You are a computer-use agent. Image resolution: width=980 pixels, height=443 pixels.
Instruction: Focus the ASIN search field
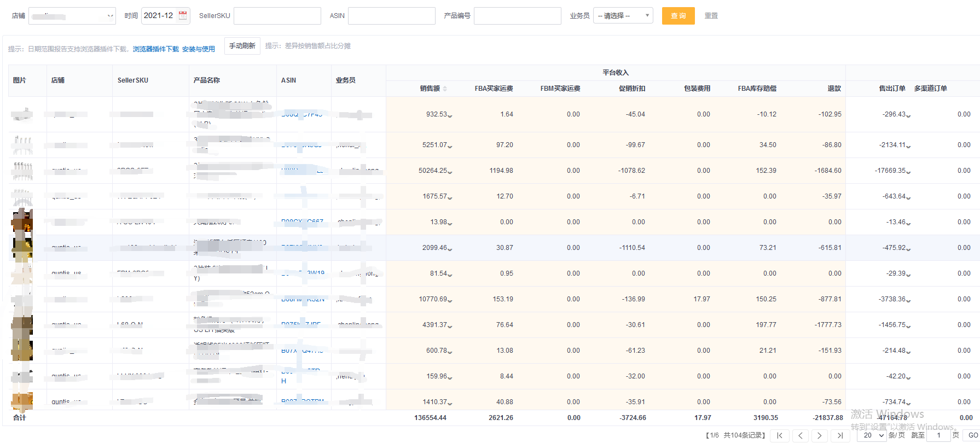point(392,16)
